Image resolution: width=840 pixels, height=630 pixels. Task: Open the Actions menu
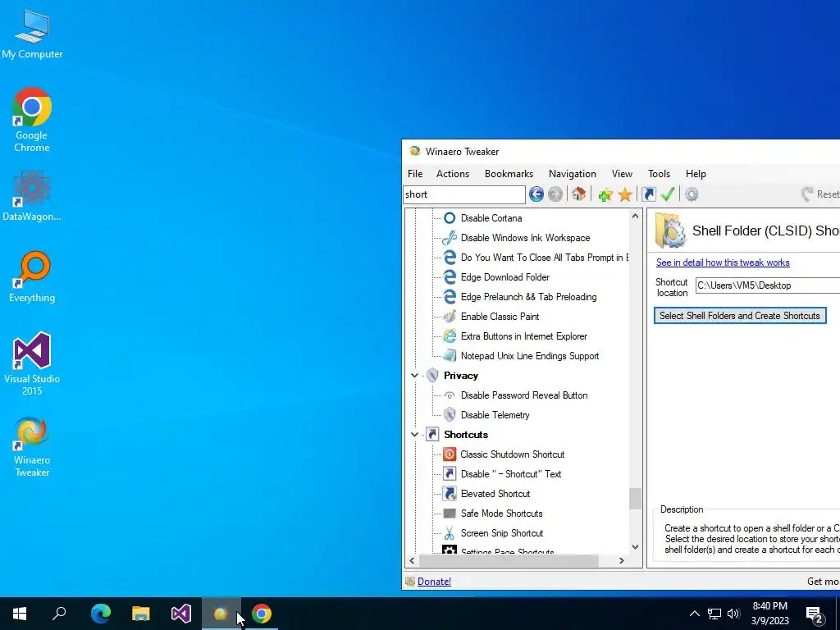pyautogui.click(x=453, y=174)
